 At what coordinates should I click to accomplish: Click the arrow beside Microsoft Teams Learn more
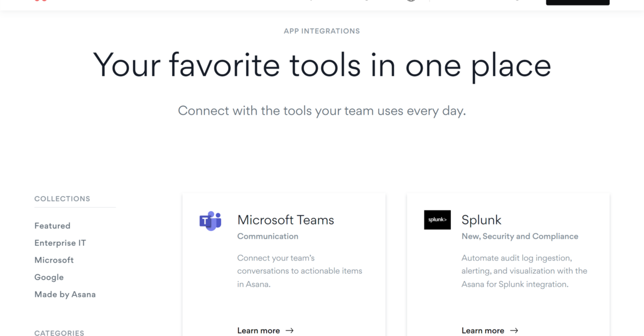pos(290,331)
